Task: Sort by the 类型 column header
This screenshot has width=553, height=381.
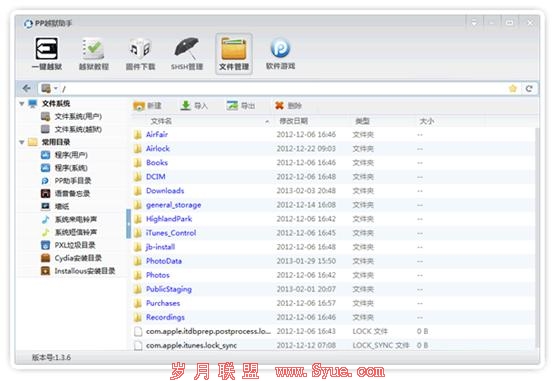Action: tap(362, 121)
